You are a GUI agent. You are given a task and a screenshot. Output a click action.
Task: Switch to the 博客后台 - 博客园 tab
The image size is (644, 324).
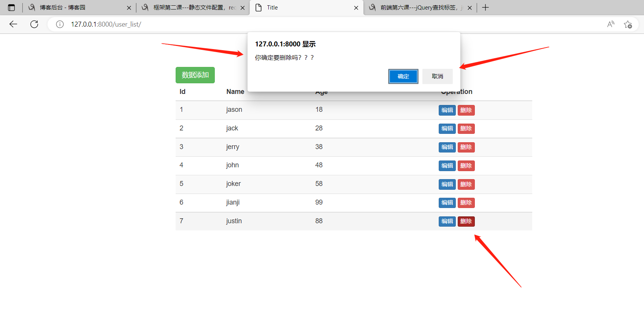(x=79, y=8)
